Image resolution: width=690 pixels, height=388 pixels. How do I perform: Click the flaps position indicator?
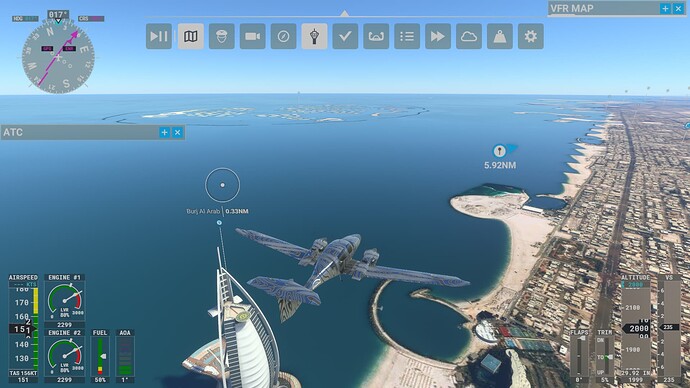pyautogui.click(x=580, y=356)
